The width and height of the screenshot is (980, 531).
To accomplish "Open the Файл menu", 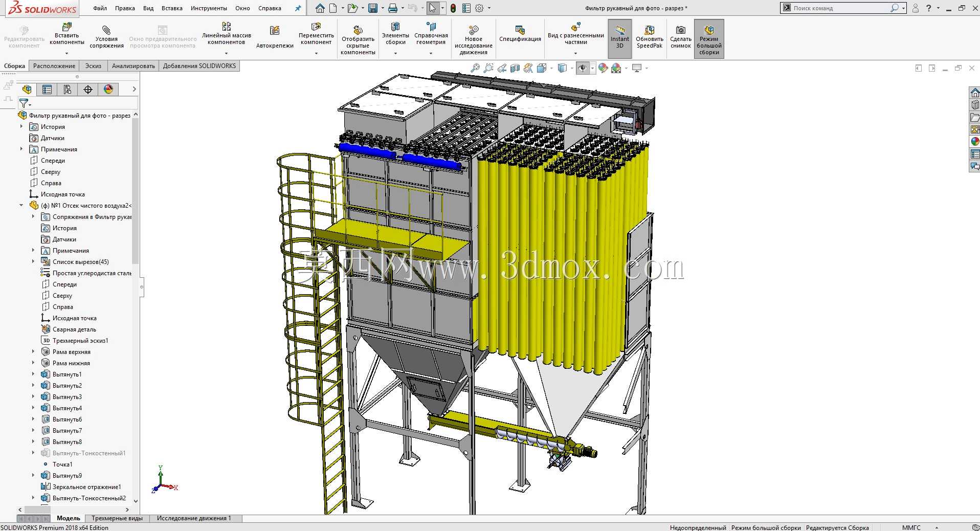I will coord(100,8).
